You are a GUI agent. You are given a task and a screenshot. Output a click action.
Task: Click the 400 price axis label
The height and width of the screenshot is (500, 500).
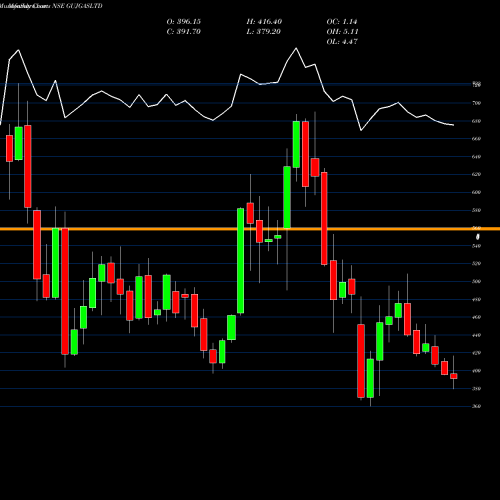coord(477,371)
